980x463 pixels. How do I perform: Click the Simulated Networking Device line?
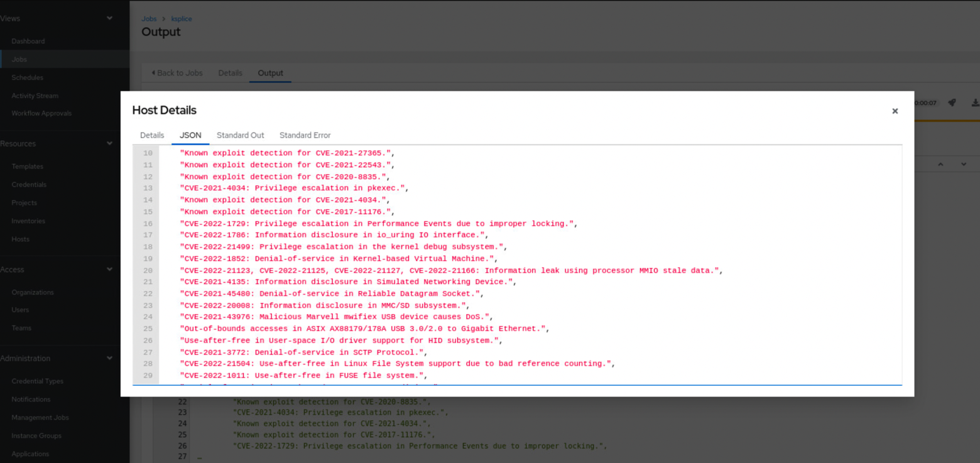pyautogui.click(x=348, y=282)
